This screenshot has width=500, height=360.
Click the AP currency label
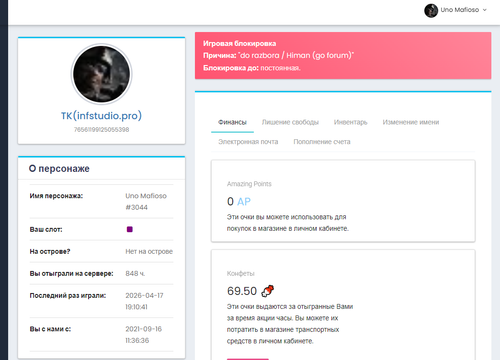click(x=244, y=202)
